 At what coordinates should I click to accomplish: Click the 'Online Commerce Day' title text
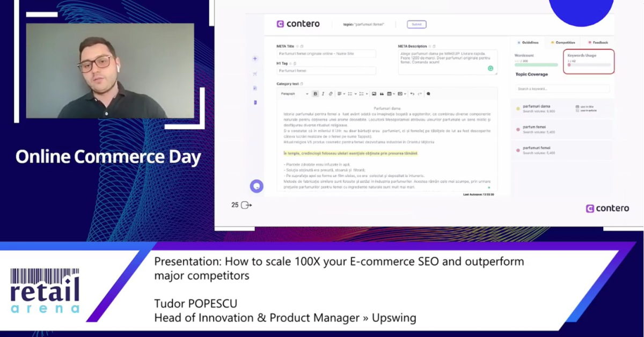point(108,157)
